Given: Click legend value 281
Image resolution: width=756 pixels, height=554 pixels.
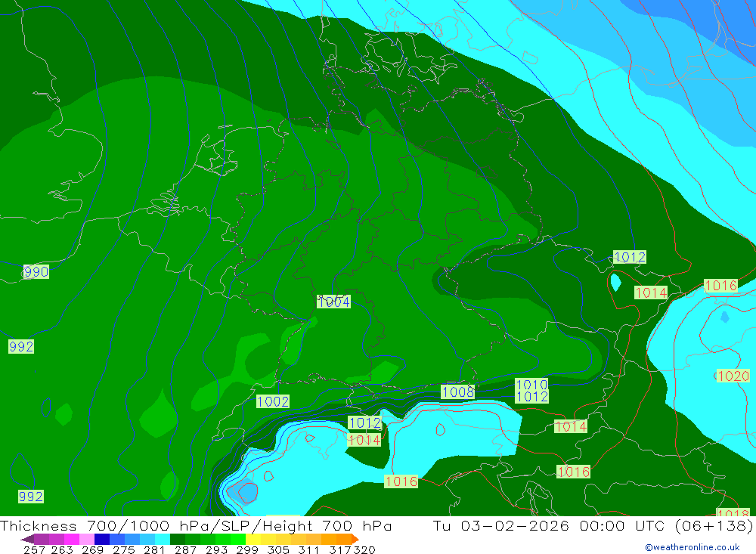Looking at the screenshot, I should coord(154,549).
